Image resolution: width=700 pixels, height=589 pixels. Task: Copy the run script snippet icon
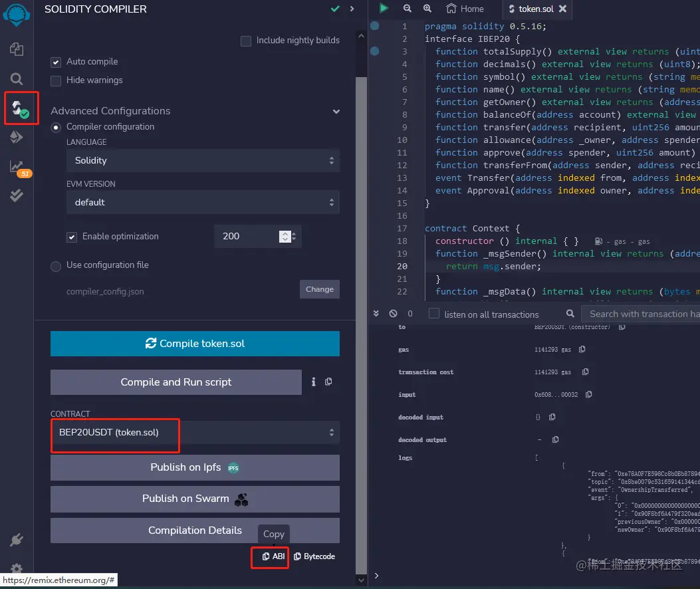click(328, 382)
